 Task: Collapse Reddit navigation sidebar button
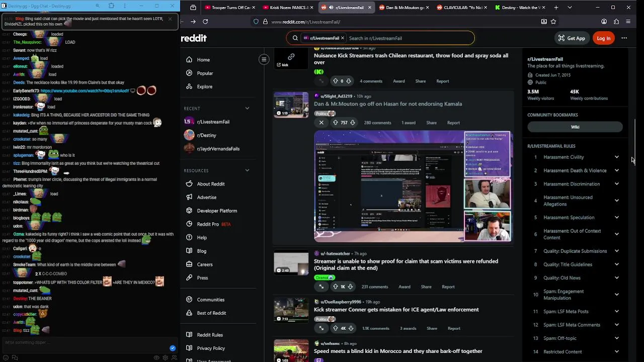264,59
